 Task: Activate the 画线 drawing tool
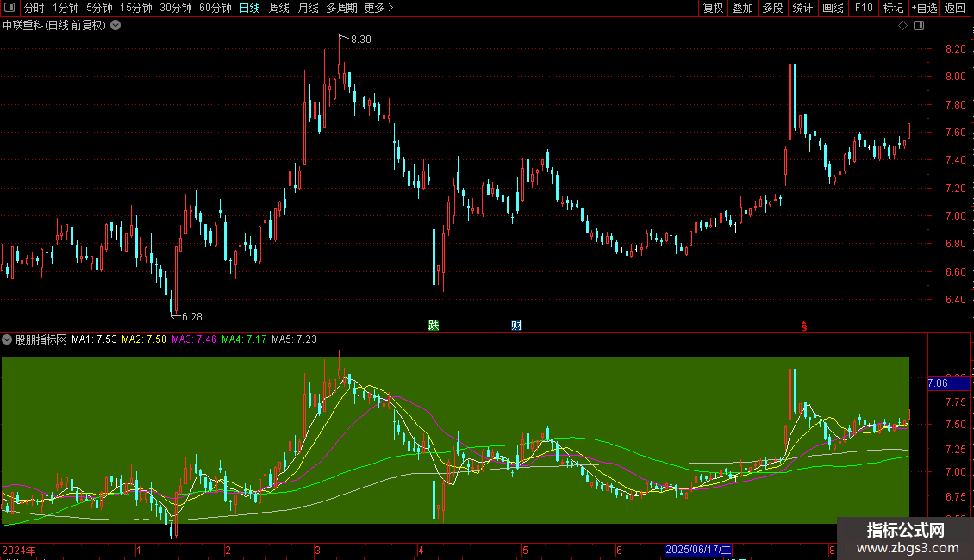tap(833, 8)
